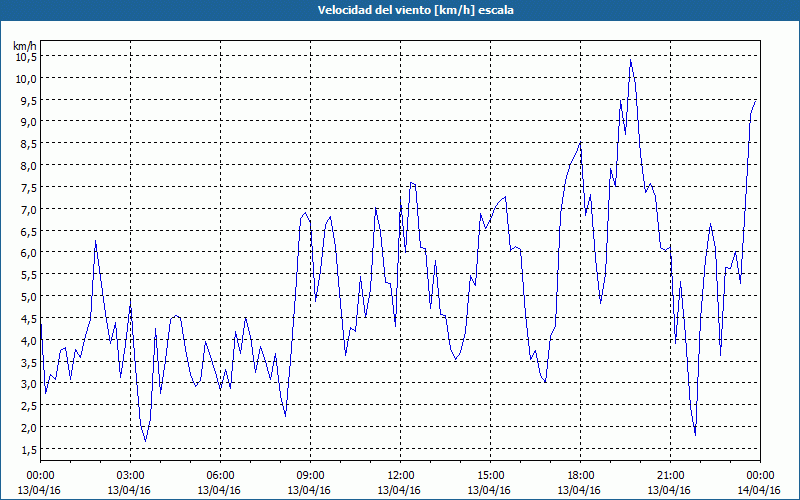
Task: Click the '14/04/16' date label
Action: [759, 490]
